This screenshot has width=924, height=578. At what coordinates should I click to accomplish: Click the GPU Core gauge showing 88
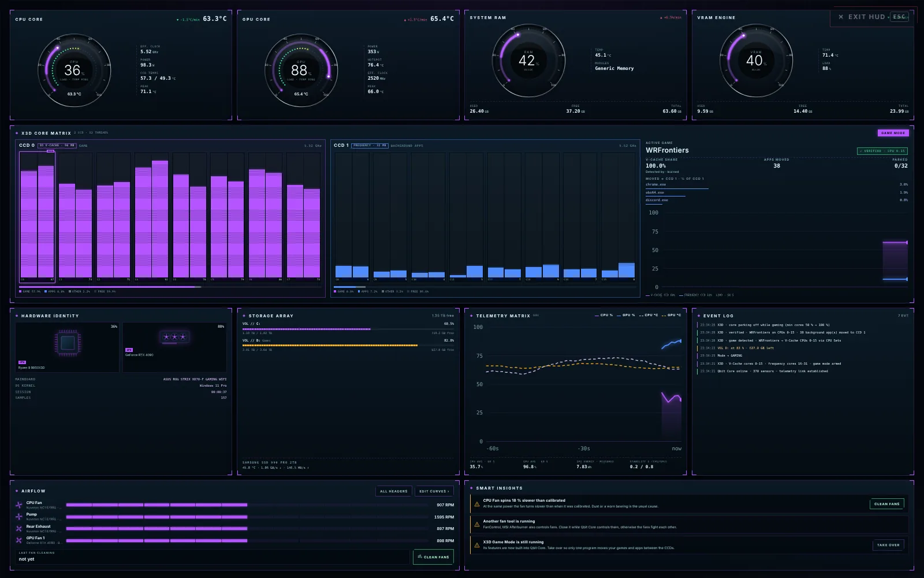point(301,70)
